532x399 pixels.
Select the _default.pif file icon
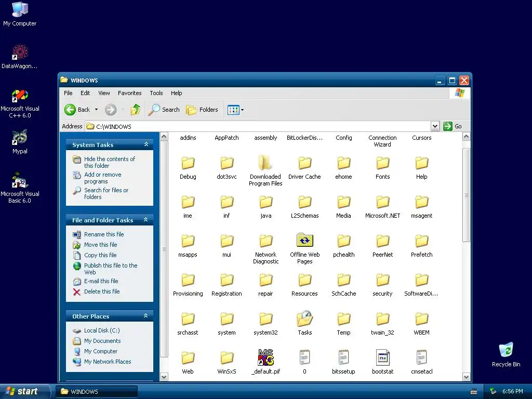coord(265,357)
